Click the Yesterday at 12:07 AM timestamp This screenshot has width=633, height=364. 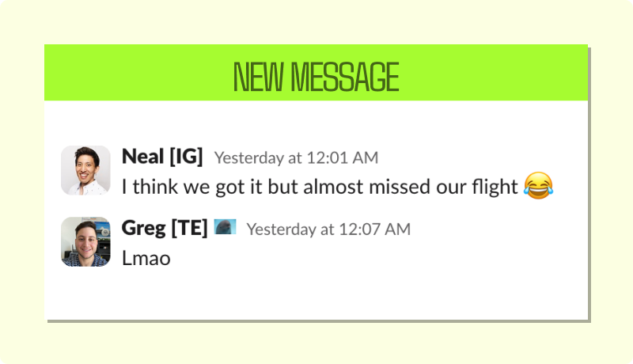[x=328, y=229]
